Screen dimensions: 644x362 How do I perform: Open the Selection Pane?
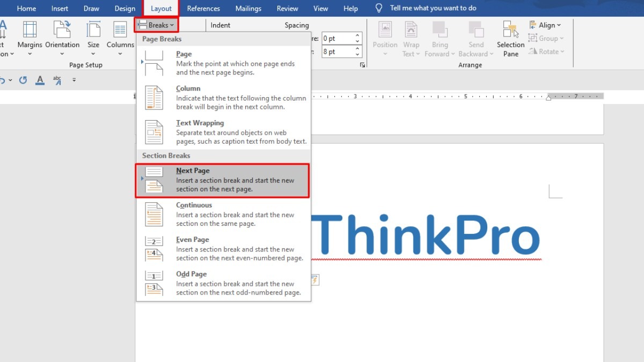(x=510, y=39)
